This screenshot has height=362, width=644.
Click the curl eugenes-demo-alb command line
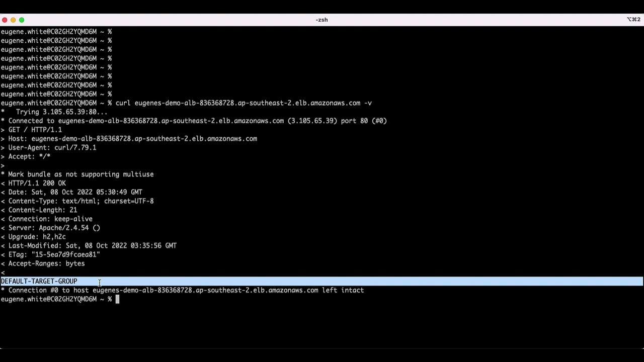click(186, 103)
